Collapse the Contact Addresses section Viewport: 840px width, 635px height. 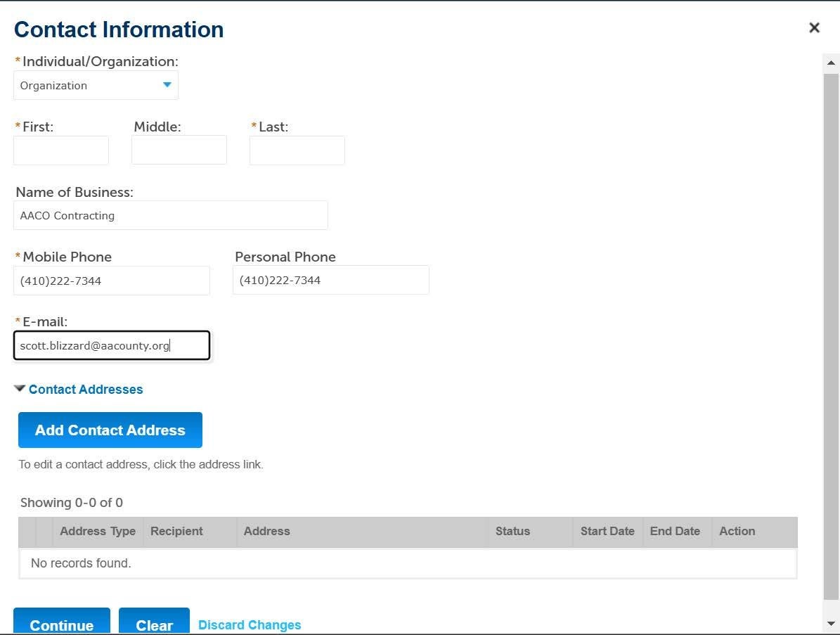[19, 388]
